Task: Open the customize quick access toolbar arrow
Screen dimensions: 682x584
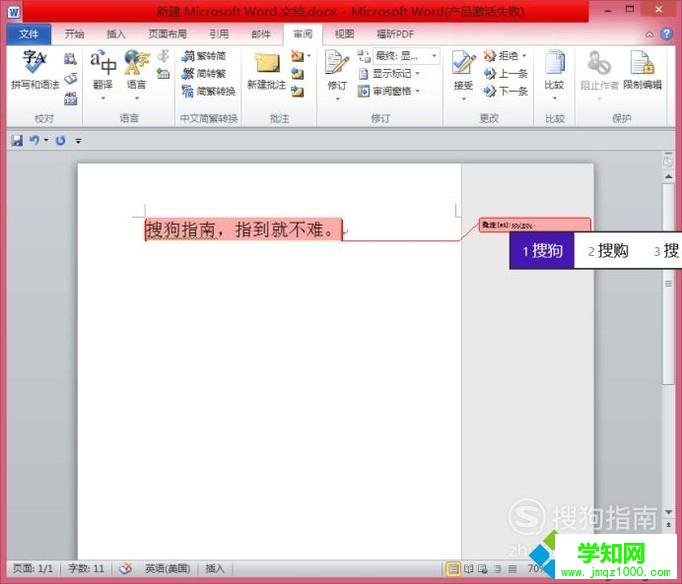Action: point(78,141)
